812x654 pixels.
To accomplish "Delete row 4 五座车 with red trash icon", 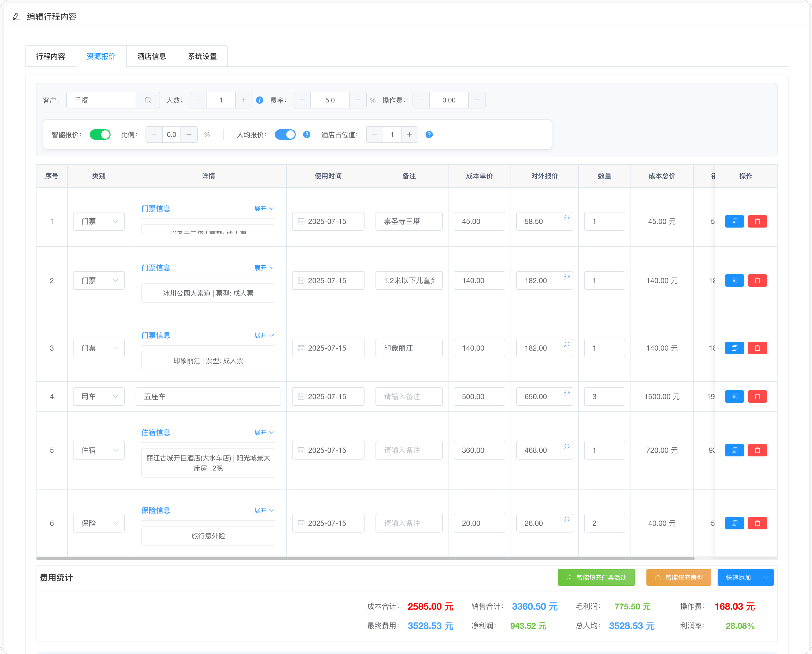I will [758, 396].
